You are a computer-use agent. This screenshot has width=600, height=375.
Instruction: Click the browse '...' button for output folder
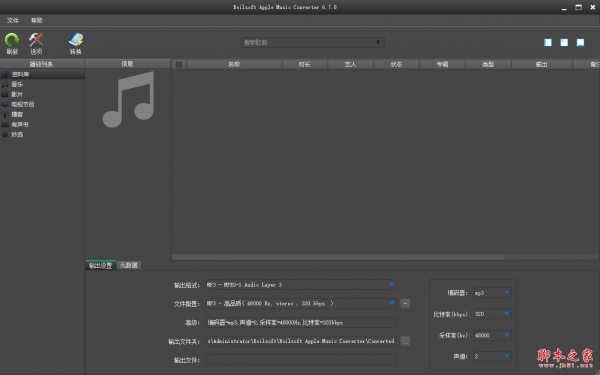click(x=405, y=341)
